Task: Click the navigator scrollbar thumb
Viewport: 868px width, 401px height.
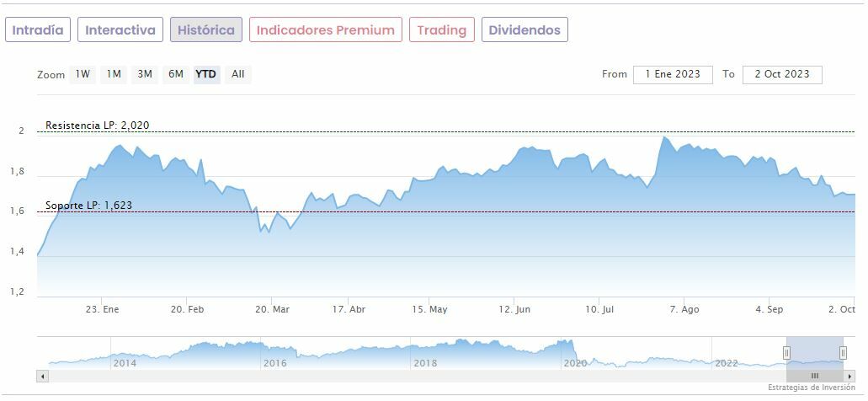Action: pos(814,376)
